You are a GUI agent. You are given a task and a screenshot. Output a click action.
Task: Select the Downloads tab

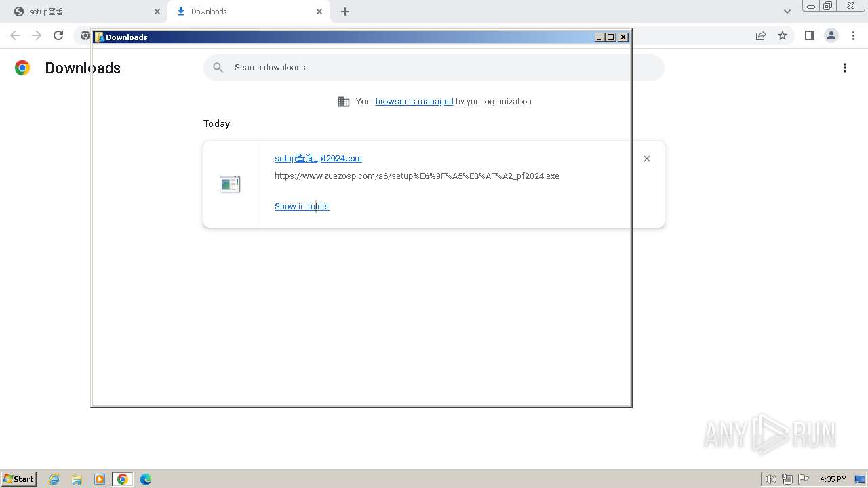249,12
